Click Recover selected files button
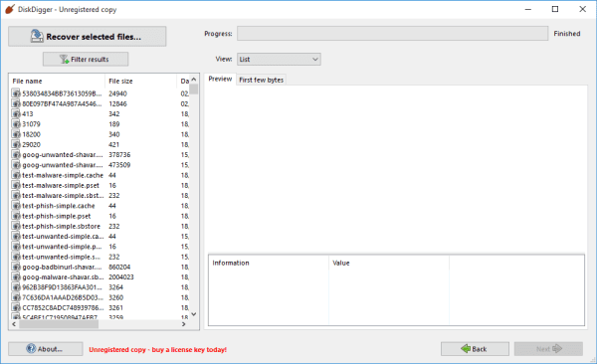597x364 pixels. [x=88, y=37]
